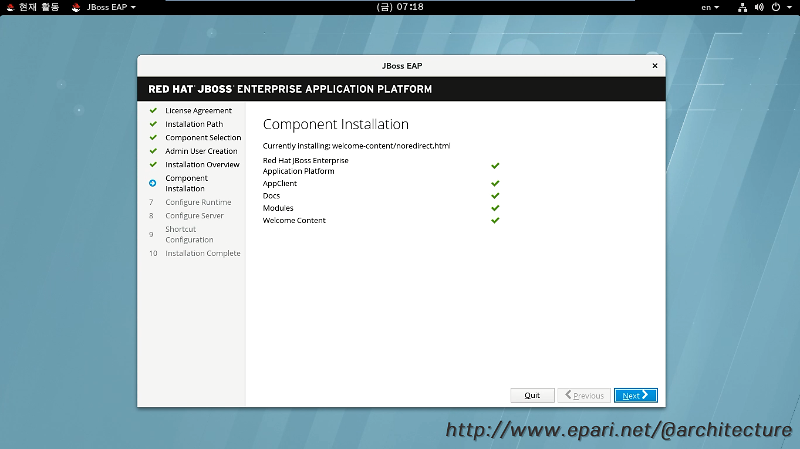The height and width of the screenshot is (449, 800).
Task: Click checkmark icon next to Component Selection
Action: (153, 137)
